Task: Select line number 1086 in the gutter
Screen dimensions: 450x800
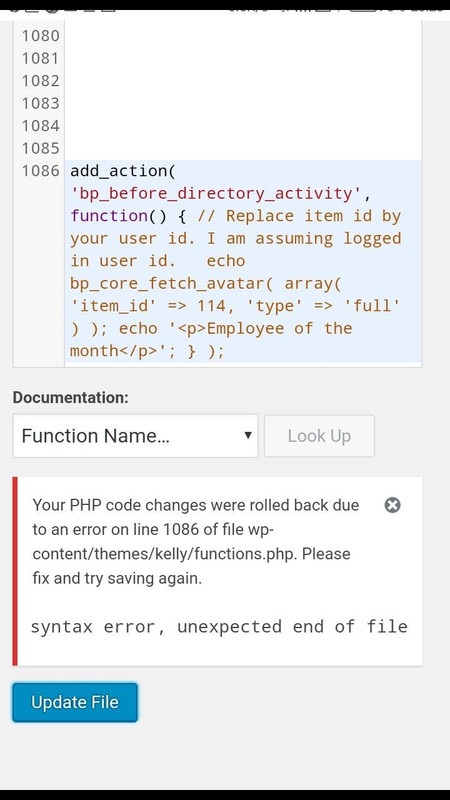Action: [40, 171]
